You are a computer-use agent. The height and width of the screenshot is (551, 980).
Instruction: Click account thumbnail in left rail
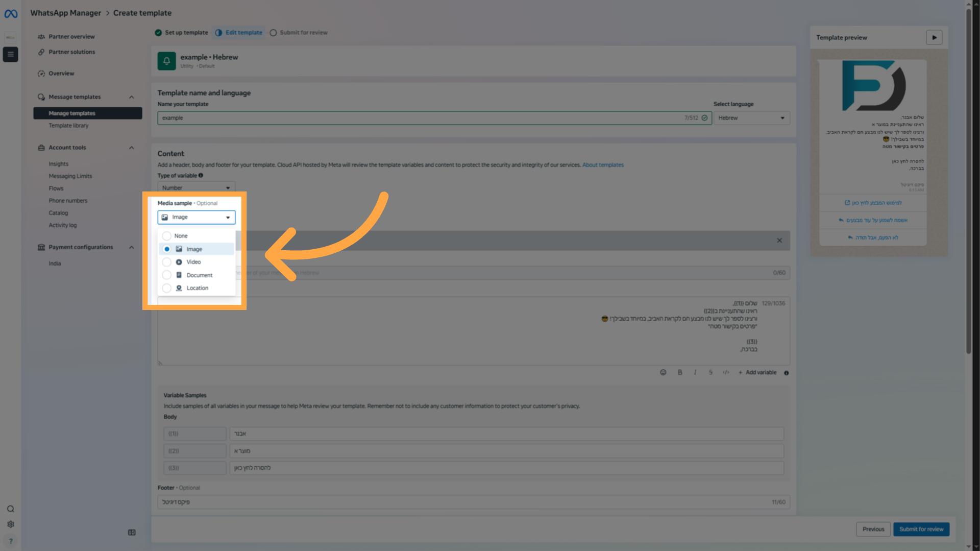(10, 37)
